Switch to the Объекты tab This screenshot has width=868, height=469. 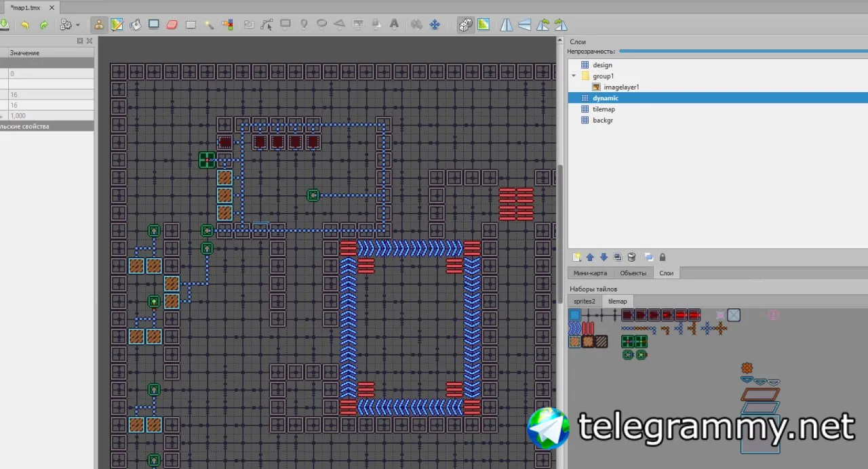pyautogui.click(x=633, y=273)
